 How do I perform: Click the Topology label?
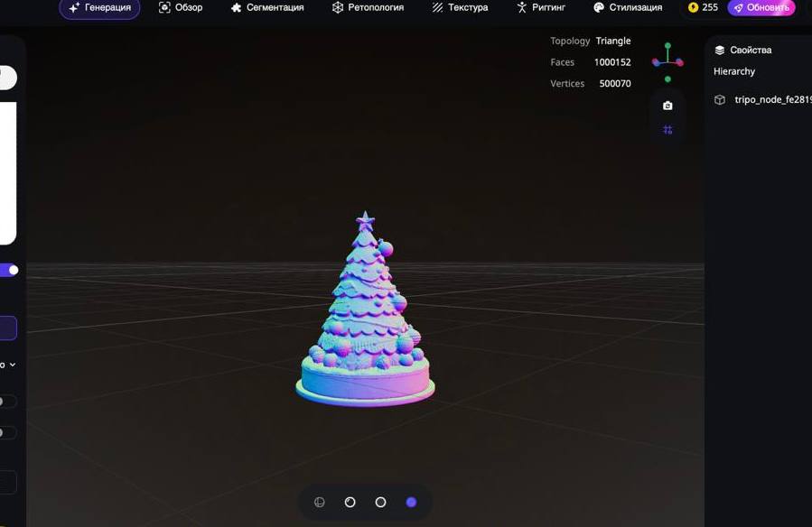[570, 41]
